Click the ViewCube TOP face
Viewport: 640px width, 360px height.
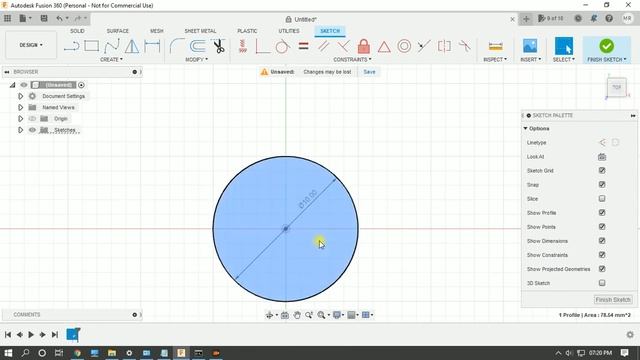coord(616,87)
